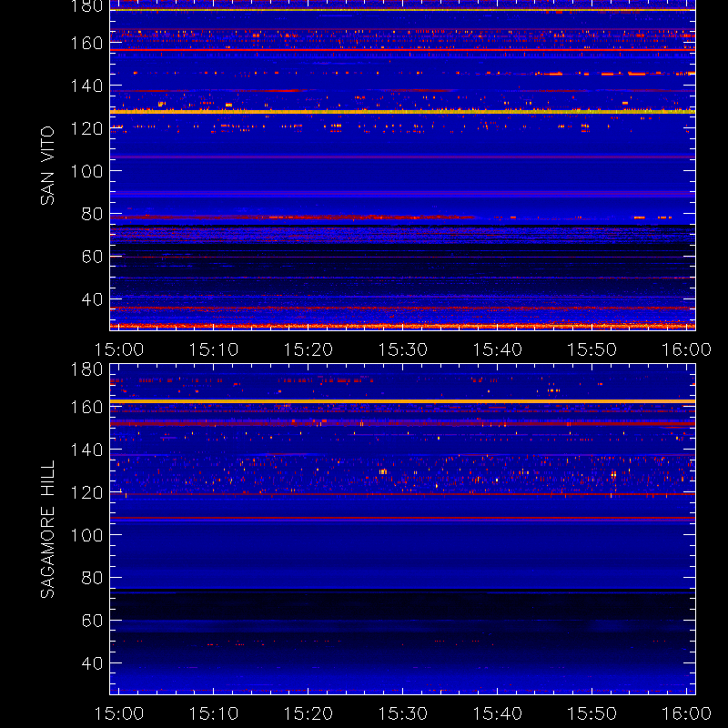Image resolution: width=728 pixels, height=728 pixels.
Task: Click the SAN VITO axis title
Action: tap(47, 166)
